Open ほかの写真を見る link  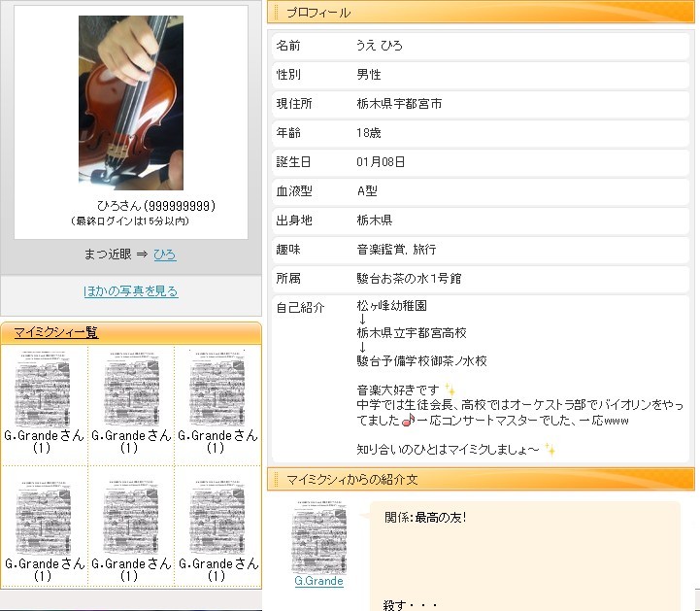(x=131, y=291)
